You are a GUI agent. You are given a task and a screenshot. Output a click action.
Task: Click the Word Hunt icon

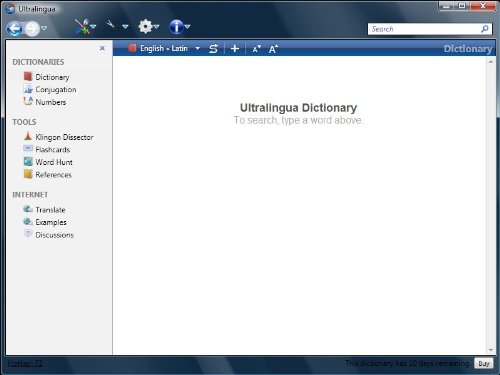click(x=28, y=161)
